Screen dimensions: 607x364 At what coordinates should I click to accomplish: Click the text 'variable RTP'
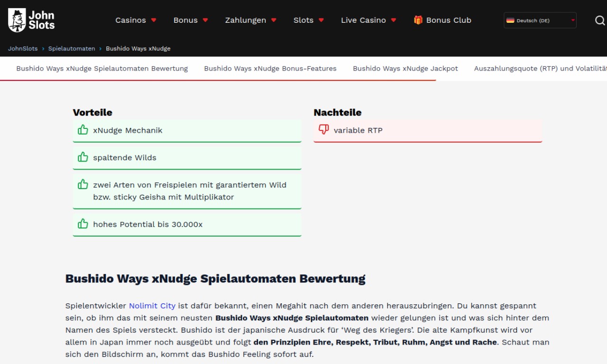click(358, 130)
